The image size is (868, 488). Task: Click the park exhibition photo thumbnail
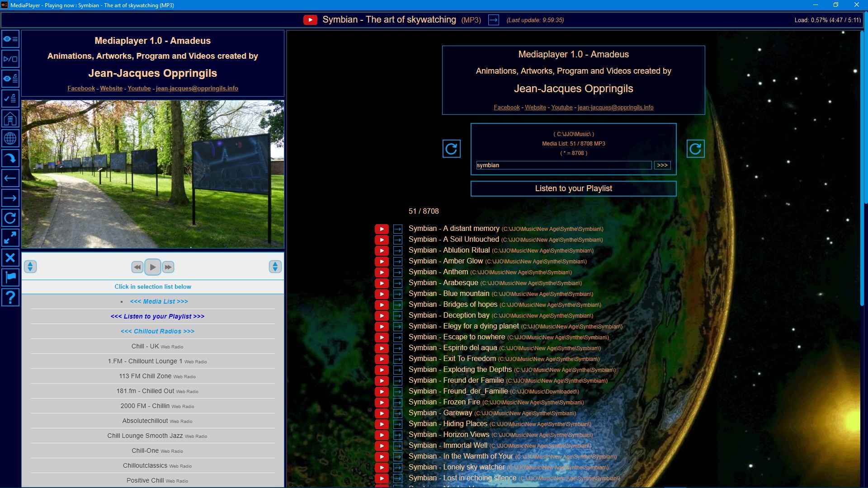tap(153, 174)
